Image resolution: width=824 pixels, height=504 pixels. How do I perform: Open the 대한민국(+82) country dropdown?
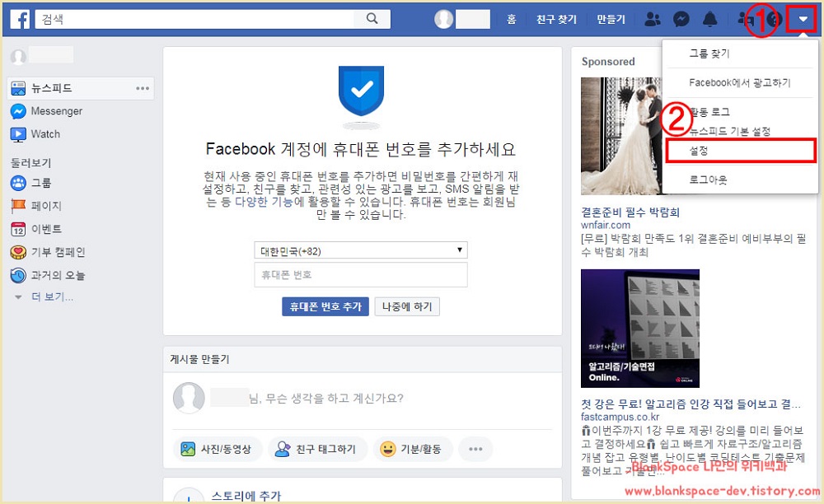click(x=361, y=250)
